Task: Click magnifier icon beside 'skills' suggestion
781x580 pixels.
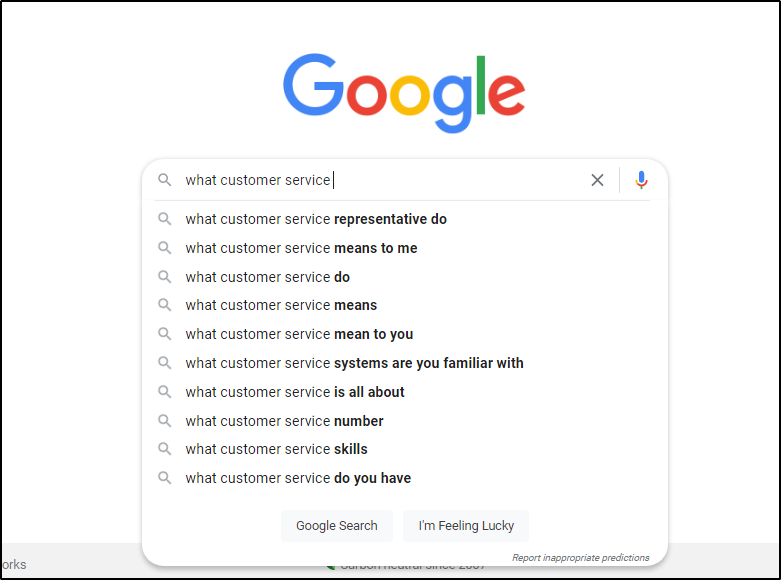Action: click(x=165, y=449)
